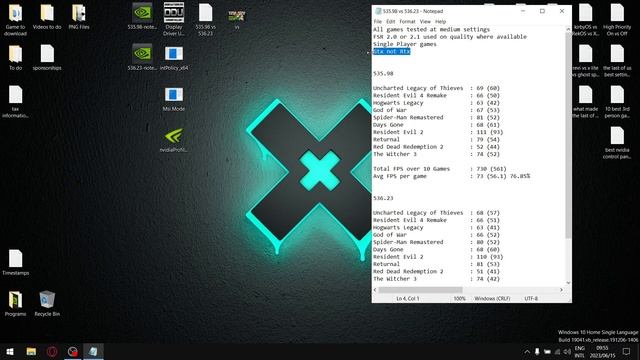Viewport: 640px width, 360px height.
Task: Select the 'Timestamps' desktop file
Action: point(16,262)
